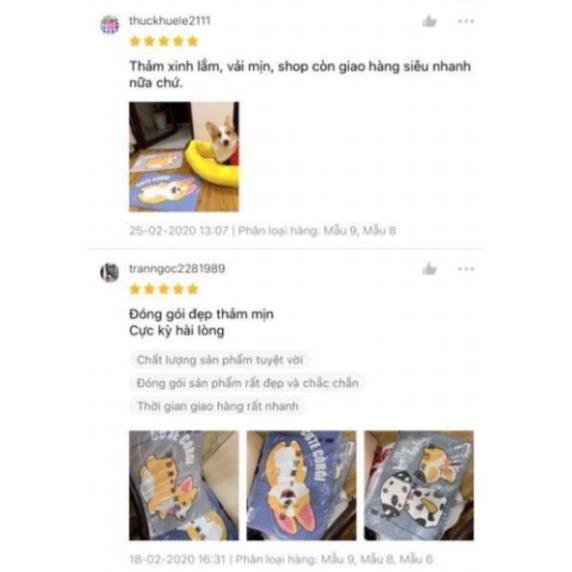Open the middle blue corgi mat photo

point(301,486)
